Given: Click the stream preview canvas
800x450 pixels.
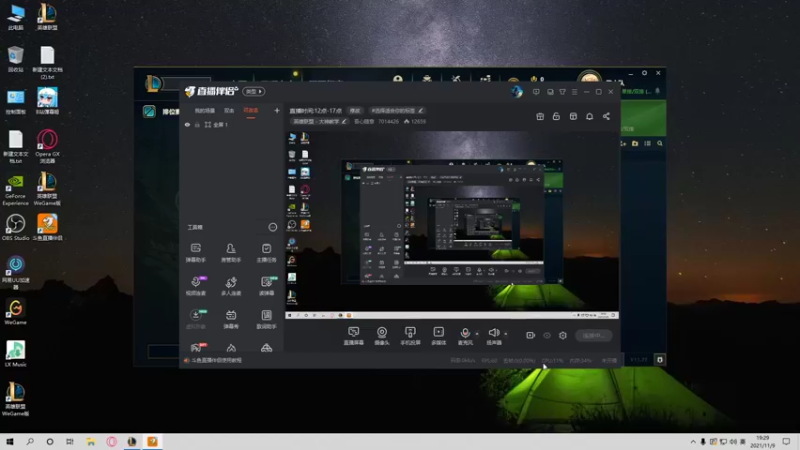Looking at the screenshot, I should tap(452, 225).
